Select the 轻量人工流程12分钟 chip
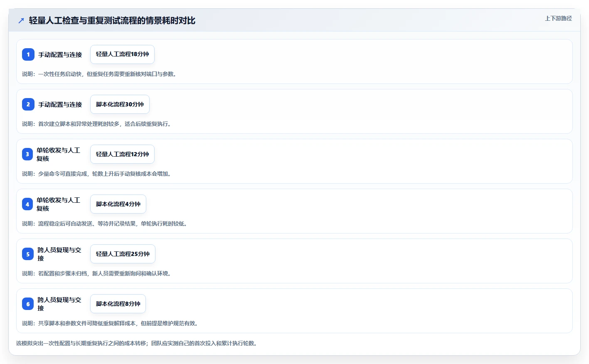The width and height of the screenshot is (589, 364). tap(122, 154)
